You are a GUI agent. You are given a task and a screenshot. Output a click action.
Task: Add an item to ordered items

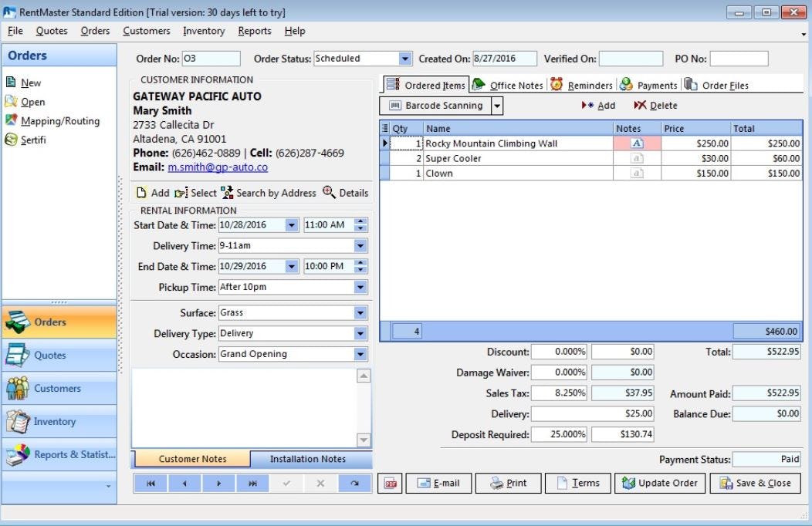tap(598, 106)
